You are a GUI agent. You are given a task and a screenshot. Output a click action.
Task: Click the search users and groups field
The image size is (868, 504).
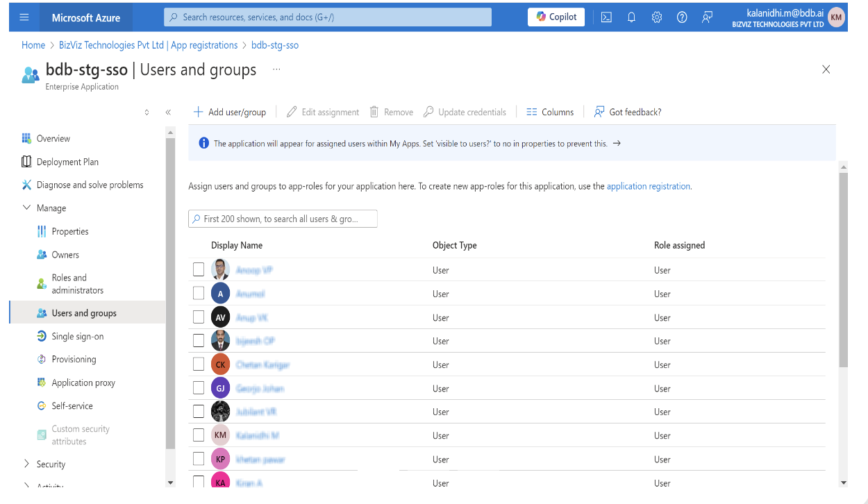(283, 219)
